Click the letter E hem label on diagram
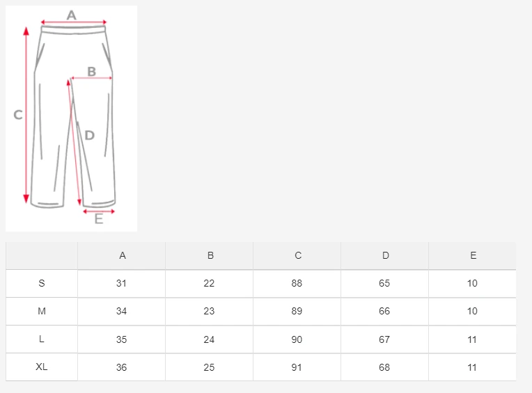This screenshot has width=532, height=393. coord(99,219)
